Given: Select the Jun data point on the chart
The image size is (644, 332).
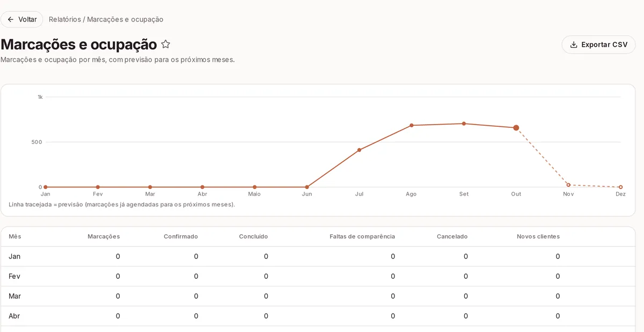Looking at the screenshot, I should tap(307, 187).
